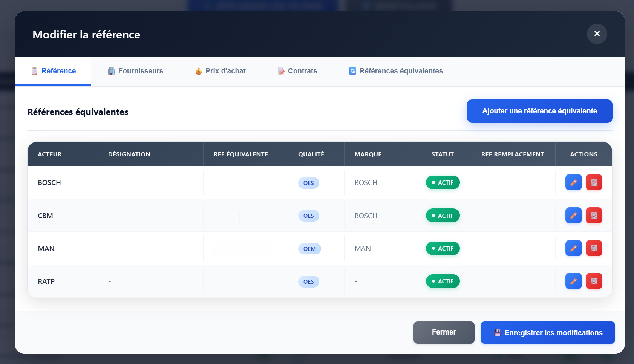
Task: Open the Prix d'achat tab
Action: click(x=221, y=71)
